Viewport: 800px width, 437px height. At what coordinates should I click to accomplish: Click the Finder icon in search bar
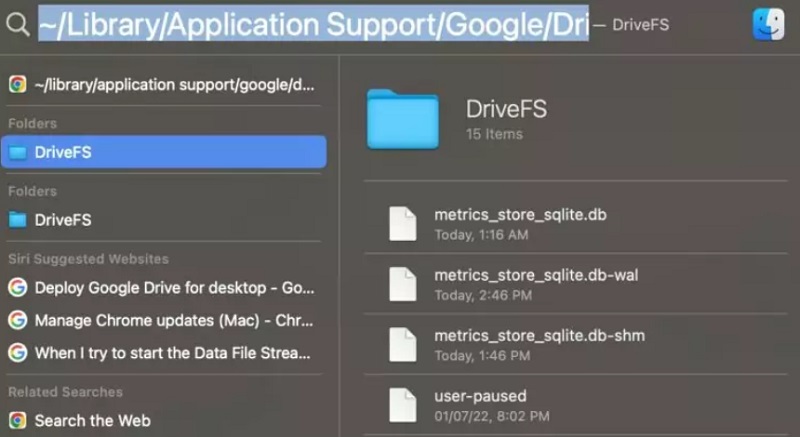point(768,24)
